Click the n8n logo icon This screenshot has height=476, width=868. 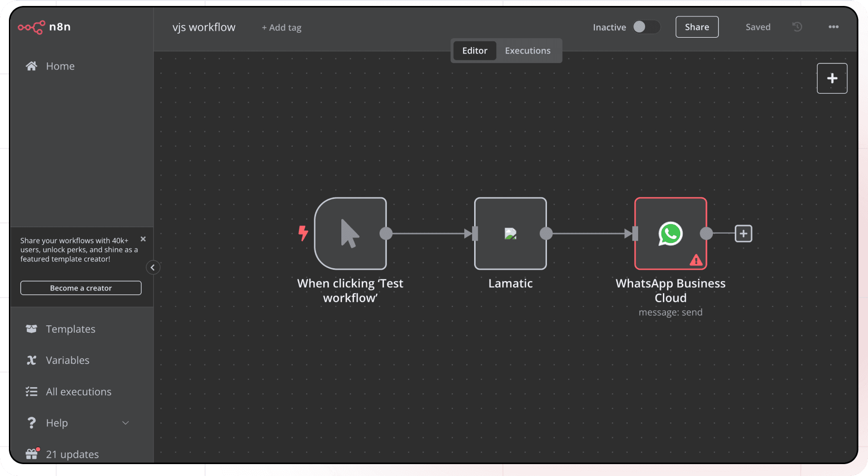tap(32, 27)
